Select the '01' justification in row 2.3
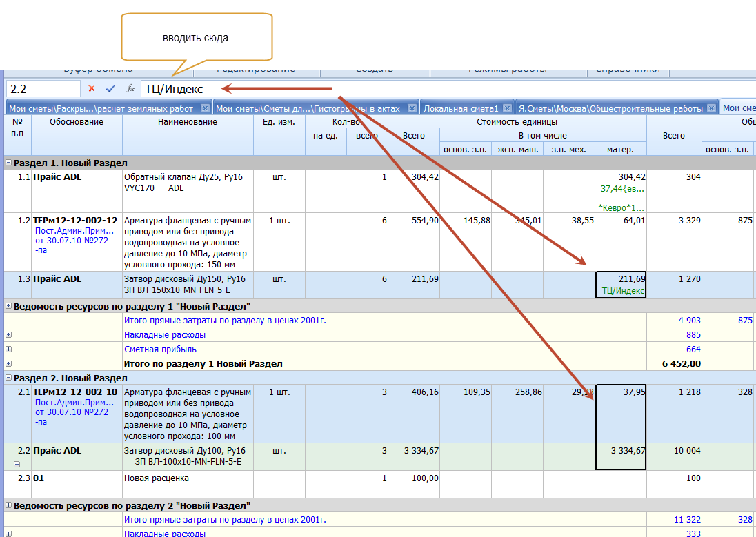The image size is (756, 537). click(x=77, y=484)
